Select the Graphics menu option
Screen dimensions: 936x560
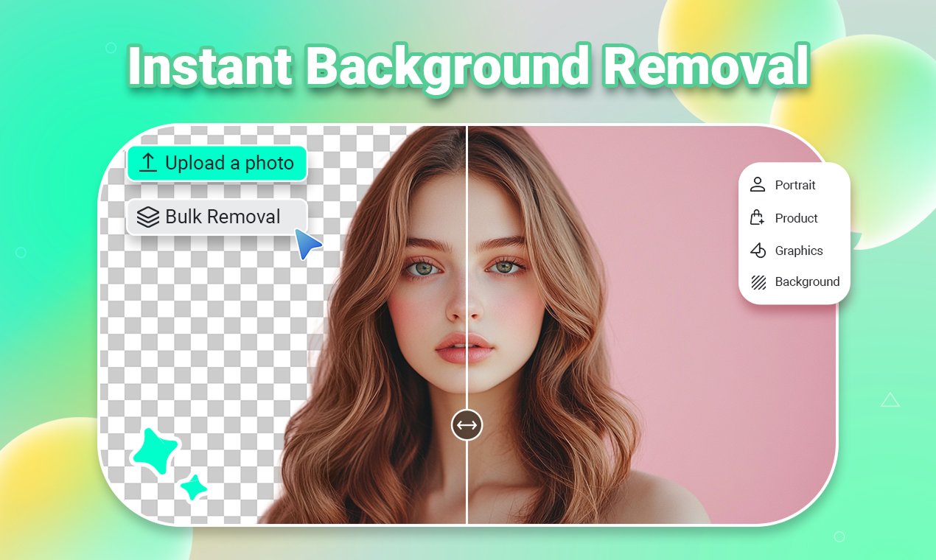point(794,251)
